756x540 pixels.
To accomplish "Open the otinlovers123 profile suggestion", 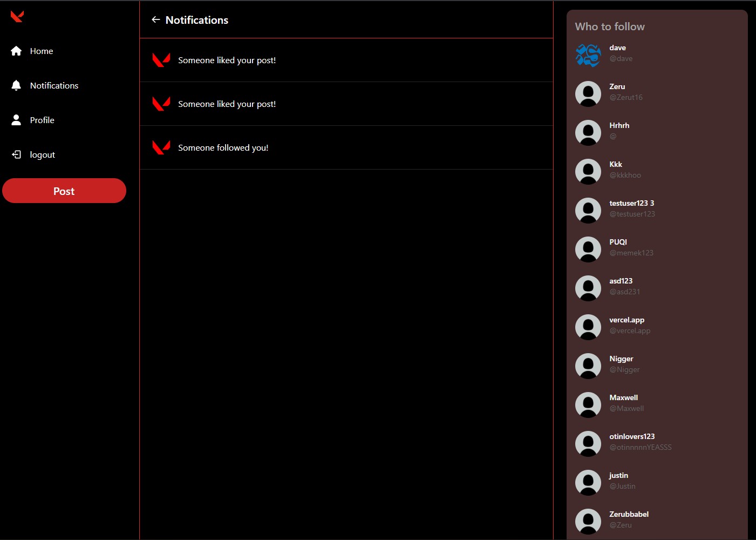I will click(x=632, y=437).
